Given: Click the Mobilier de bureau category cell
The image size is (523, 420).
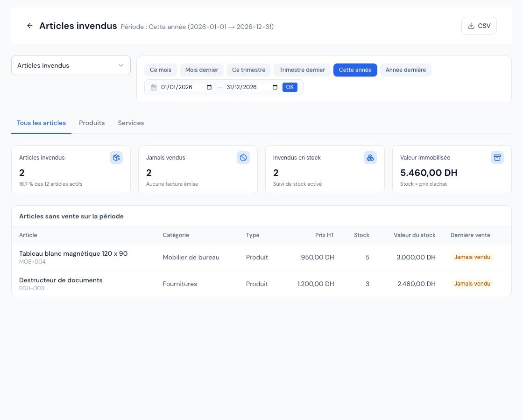Looking at the screenshot, I should coord(191,257).
